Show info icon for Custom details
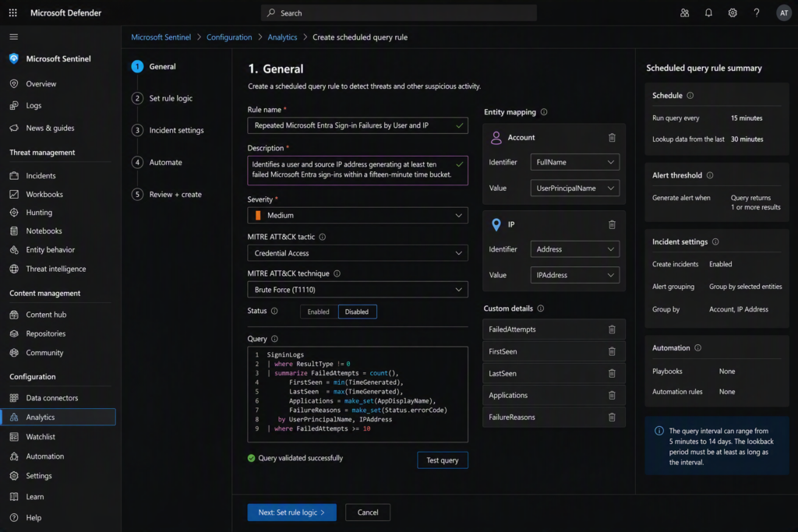Image resolution: width=798 pixels, height=532 pixels. (541, 308)
